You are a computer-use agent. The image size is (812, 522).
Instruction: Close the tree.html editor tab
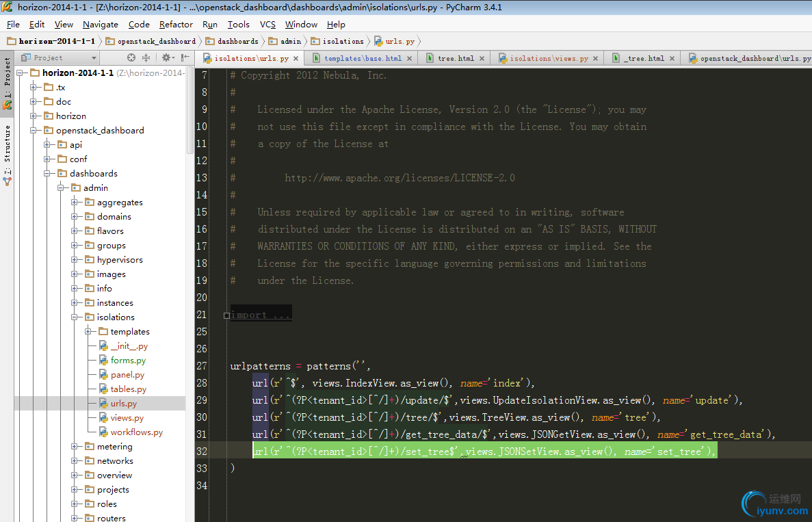click(482, 59)
